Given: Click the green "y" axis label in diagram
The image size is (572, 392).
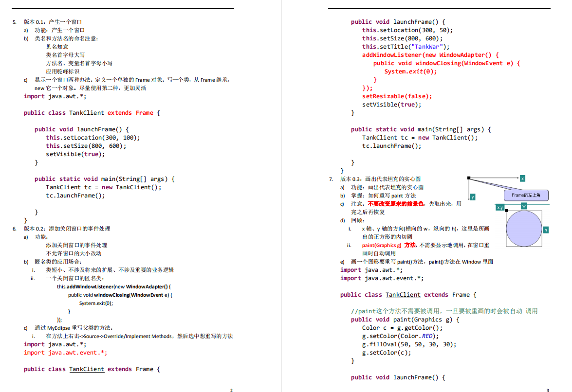Looking at the screenshot, I should click(472, 197).
